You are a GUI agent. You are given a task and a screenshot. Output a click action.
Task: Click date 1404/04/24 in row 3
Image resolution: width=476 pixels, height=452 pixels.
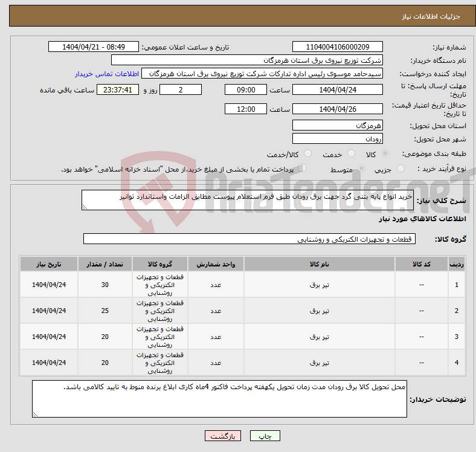[x=49, y=337]
